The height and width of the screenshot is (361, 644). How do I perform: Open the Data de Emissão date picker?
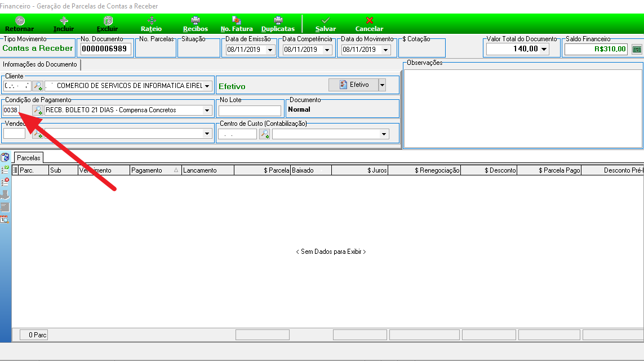pos(270,50)
